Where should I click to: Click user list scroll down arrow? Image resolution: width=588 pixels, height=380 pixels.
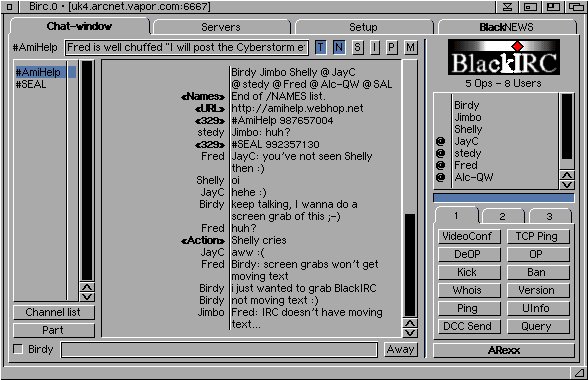click(x=567, y=184)
